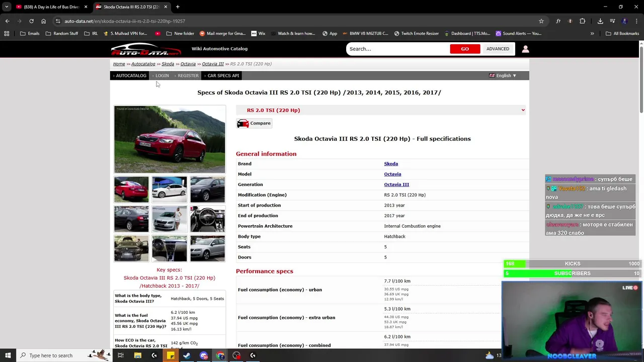The width and height of the screenshot is (644, 362).
Task: Reload the page with the refresh icon
Action: click(x=31, y=21)
